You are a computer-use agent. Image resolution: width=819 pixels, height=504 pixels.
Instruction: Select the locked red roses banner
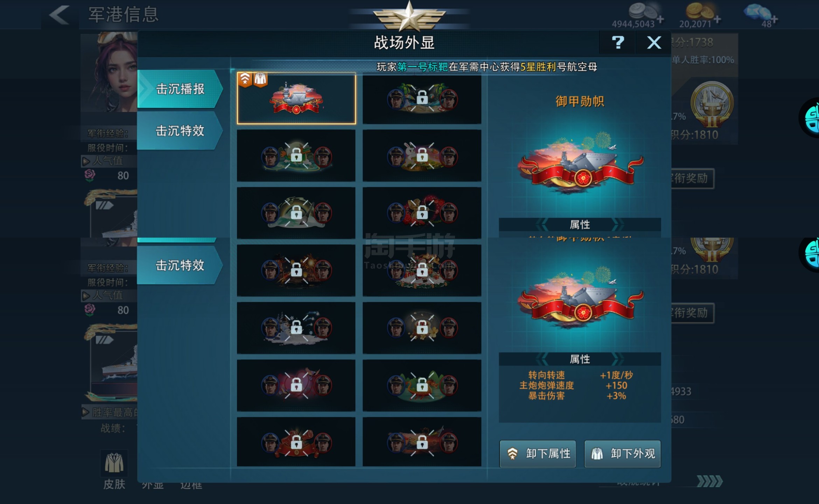coord(422,213)
